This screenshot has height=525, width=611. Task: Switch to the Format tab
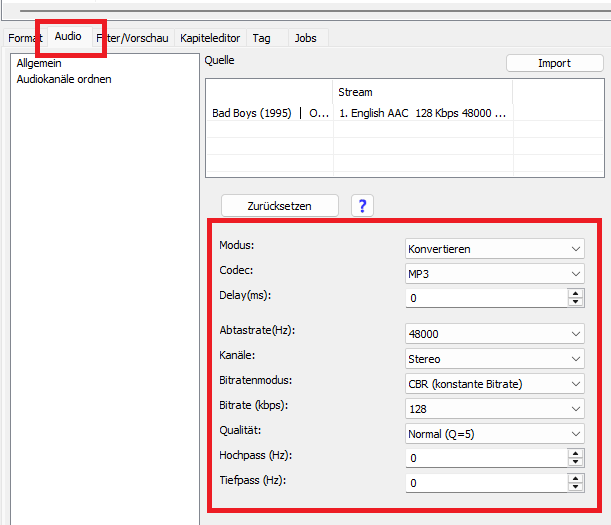[24, 38]
